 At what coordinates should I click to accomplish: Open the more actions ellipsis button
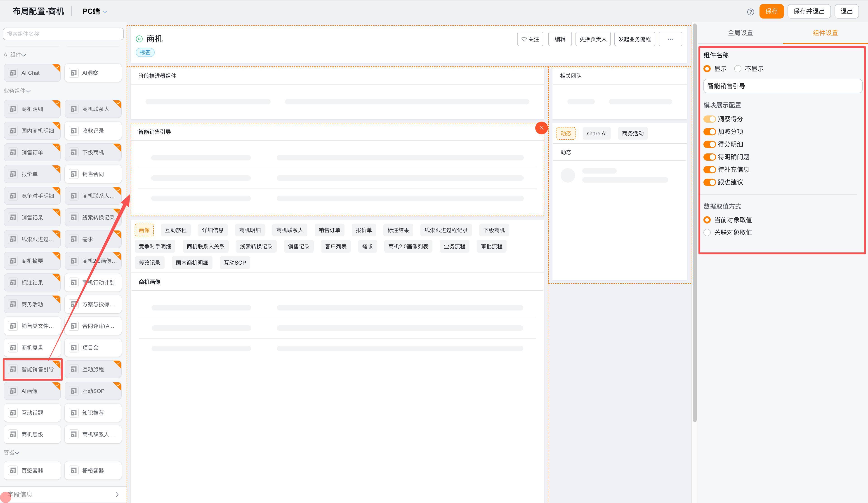coord(670,39)
